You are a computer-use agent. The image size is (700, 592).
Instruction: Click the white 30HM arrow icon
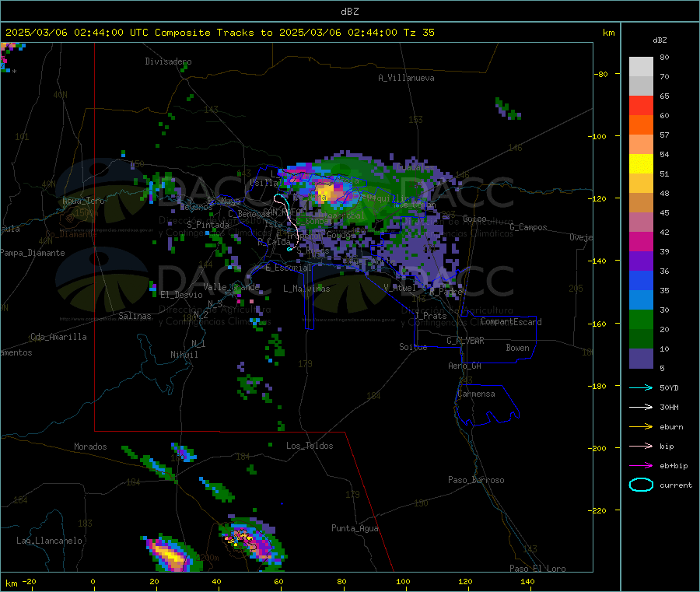[641, 407]
